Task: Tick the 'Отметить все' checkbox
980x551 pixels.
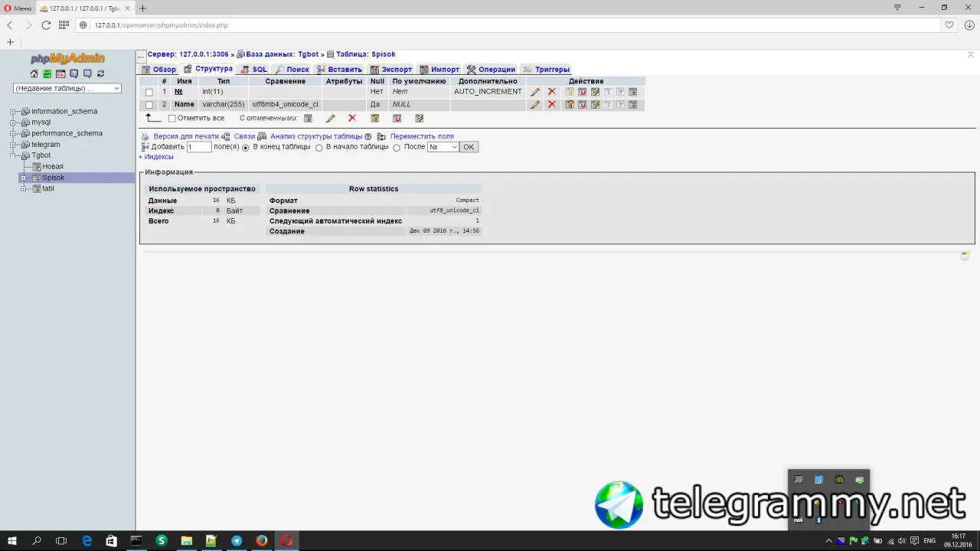Action: point(171,119)
